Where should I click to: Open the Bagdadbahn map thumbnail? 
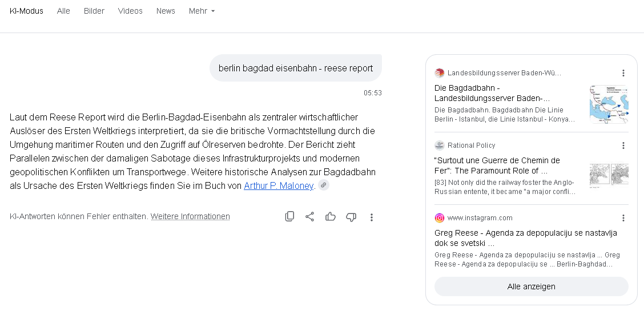click(x=609, y=104)
